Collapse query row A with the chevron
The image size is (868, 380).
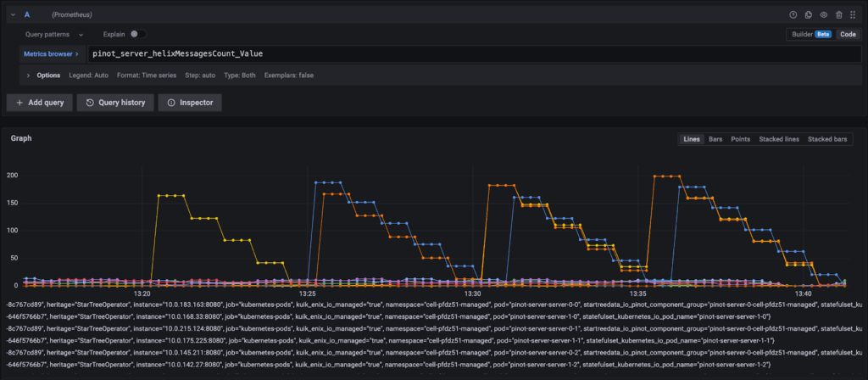click(x=13, y=14)
